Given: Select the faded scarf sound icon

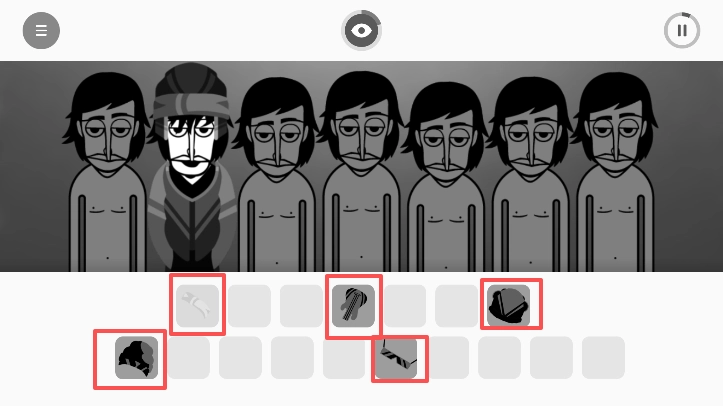Looking at the screenshot, I should 197,306.
